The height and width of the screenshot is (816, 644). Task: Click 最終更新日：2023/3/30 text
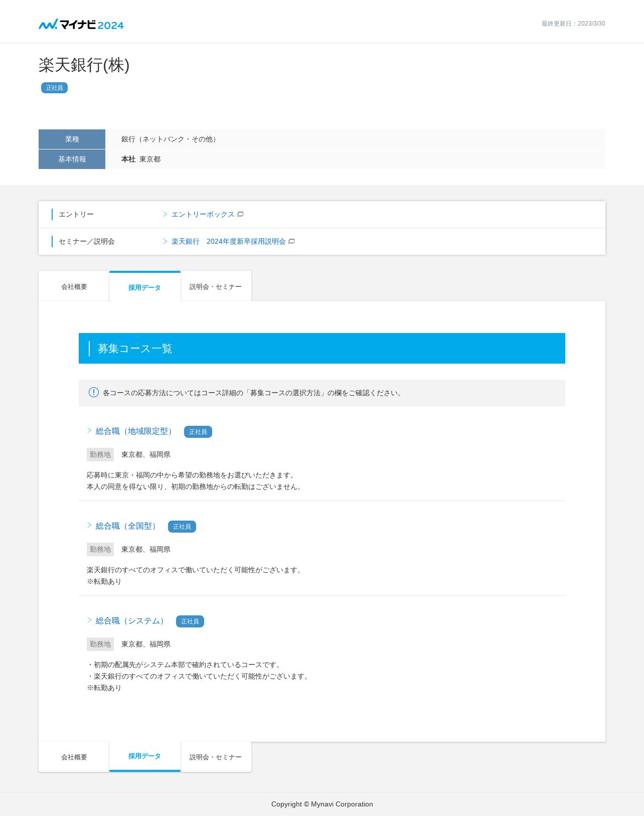(x=573, y=24)
